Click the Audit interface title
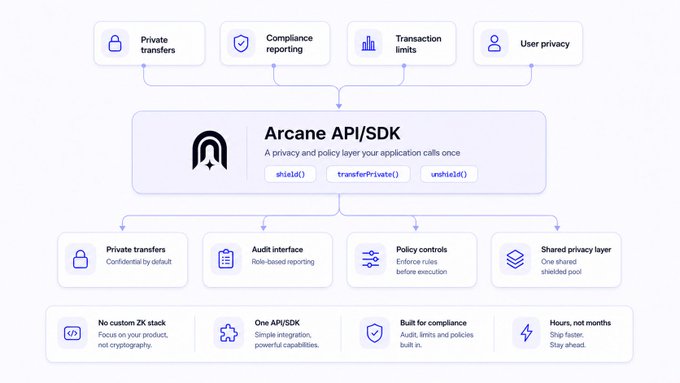The image size is (680, 383). click(277, 249)
